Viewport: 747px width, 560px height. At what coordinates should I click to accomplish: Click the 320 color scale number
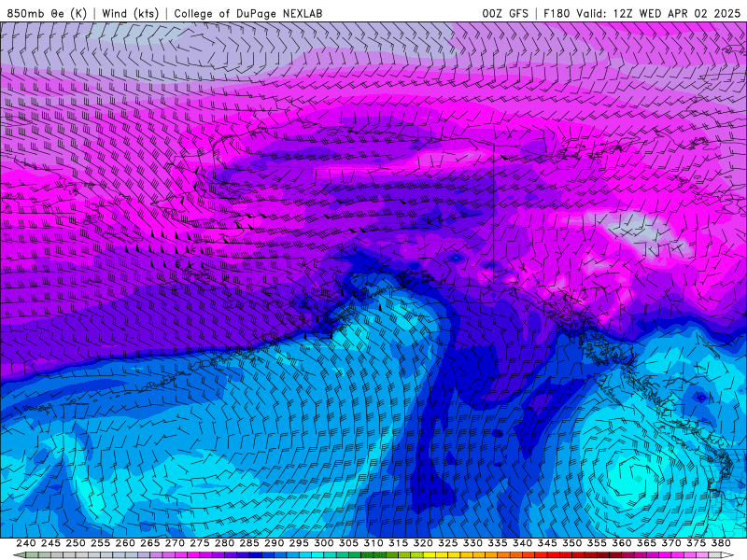coord(423,543)
